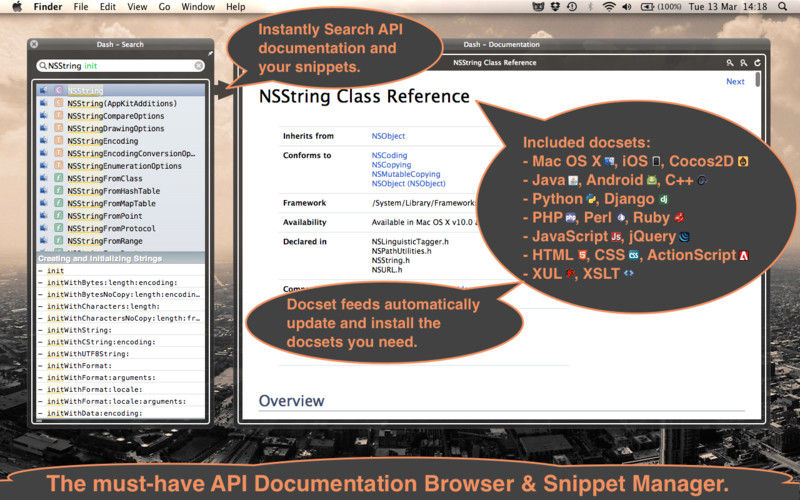
Task: Click the Creating and Initializing Strings header
Action: click(x=121, y=258)
